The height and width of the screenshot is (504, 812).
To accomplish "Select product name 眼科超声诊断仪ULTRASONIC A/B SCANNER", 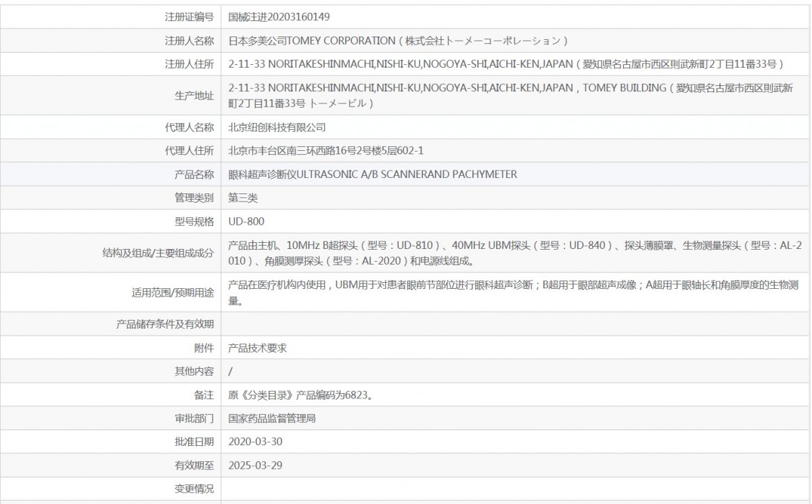I will [373, 175].
